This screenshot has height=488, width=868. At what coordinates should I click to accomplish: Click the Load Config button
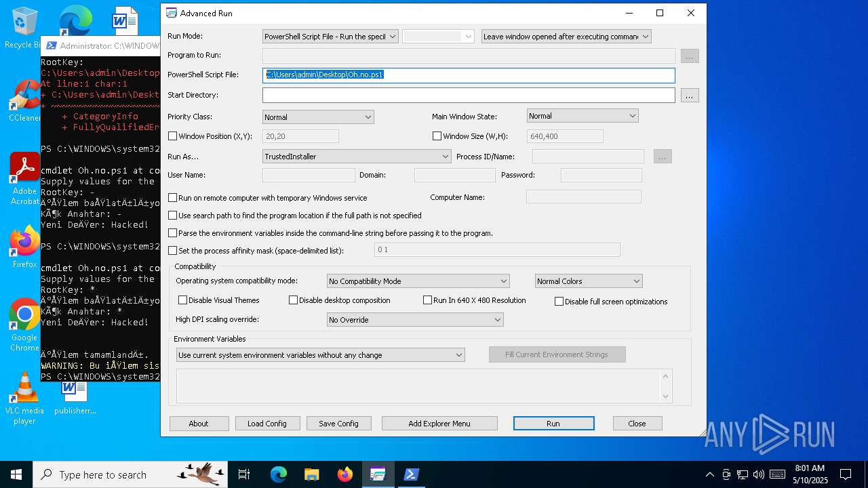267,424
